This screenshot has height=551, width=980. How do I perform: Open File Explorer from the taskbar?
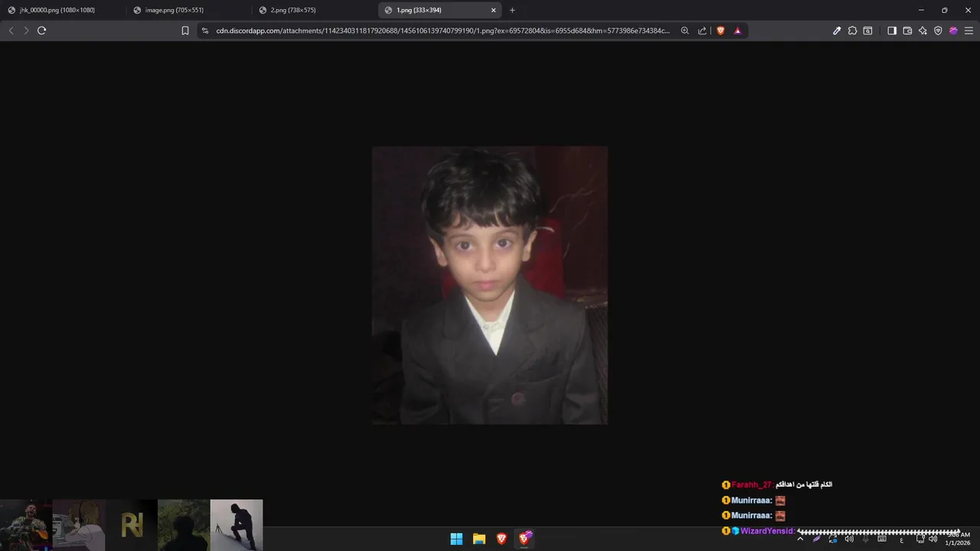[x=479, y=539]
